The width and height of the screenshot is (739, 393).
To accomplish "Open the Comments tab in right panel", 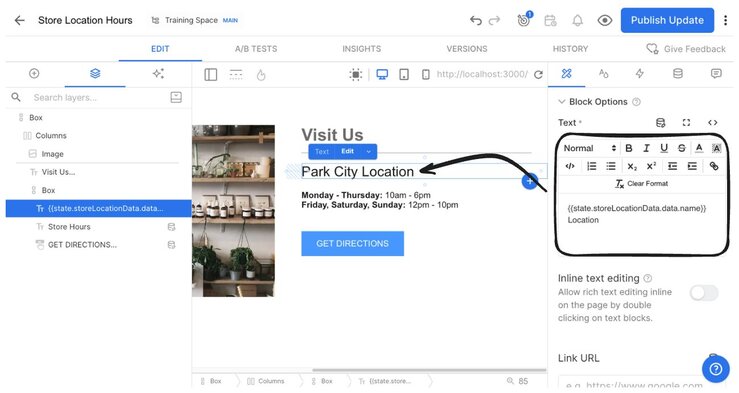I will (x=716, y=74).
